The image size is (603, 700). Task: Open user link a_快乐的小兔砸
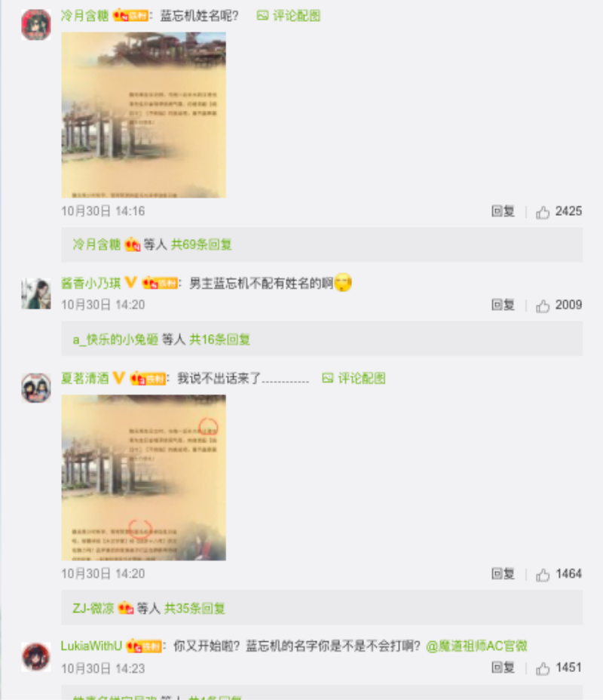pyautogui.click(x=115, y=339)
